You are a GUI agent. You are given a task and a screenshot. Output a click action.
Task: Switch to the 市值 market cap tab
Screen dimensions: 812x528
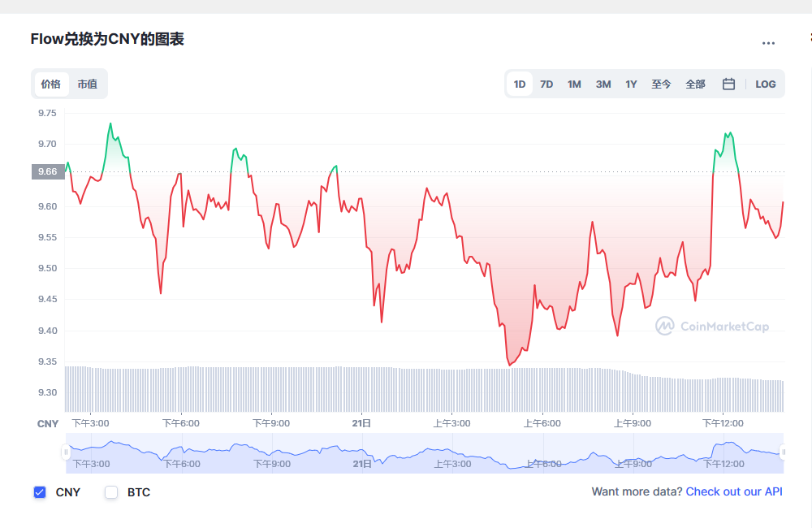tap(88, 84)
